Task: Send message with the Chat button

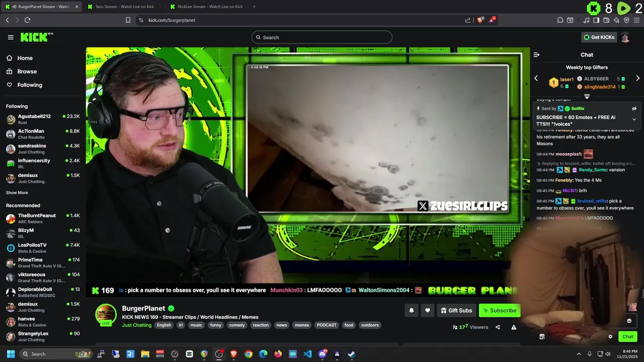Action: pyautogui.click(x=628, y=337)
